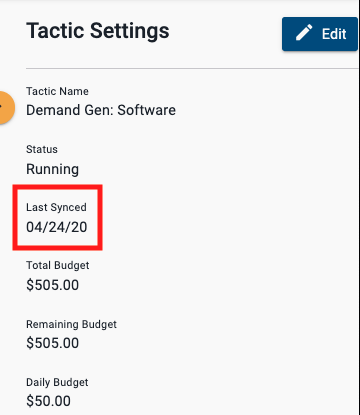Select the 04/24/20 sync date
Image resolution: width=360 pixels, height=415 pixels.
point(57,227)
